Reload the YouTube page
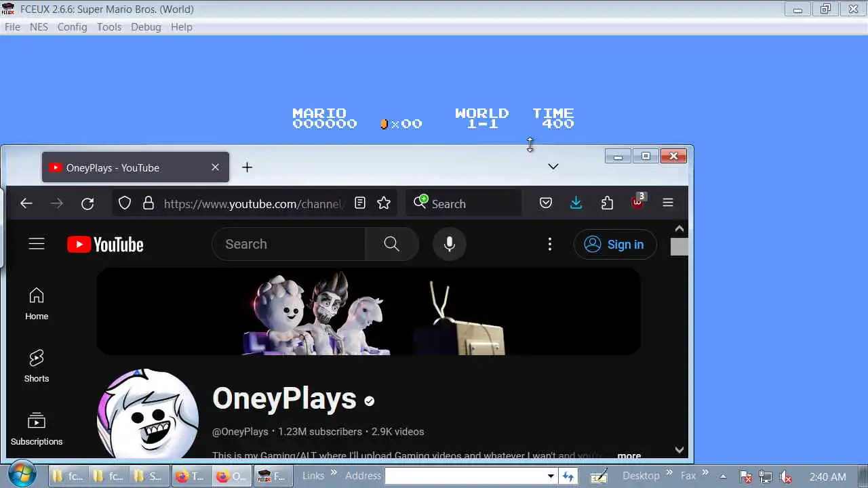Viewport: 868px width, 488px height. (x=87, y=203)
